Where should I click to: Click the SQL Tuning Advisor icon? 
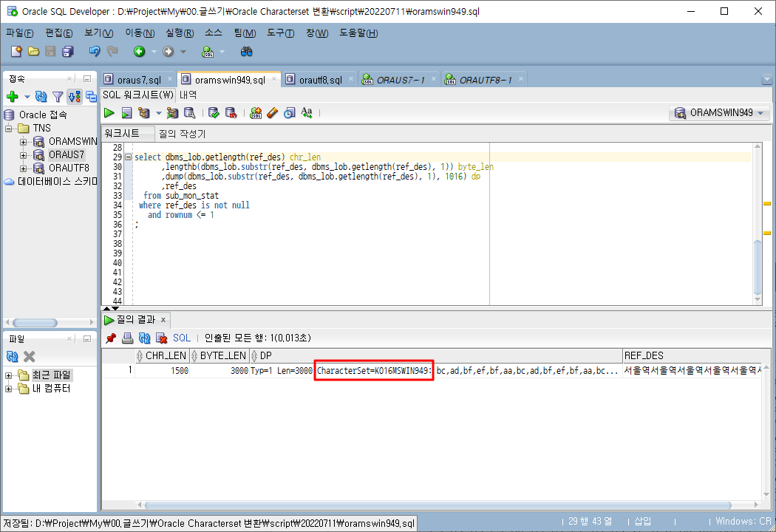189,113
